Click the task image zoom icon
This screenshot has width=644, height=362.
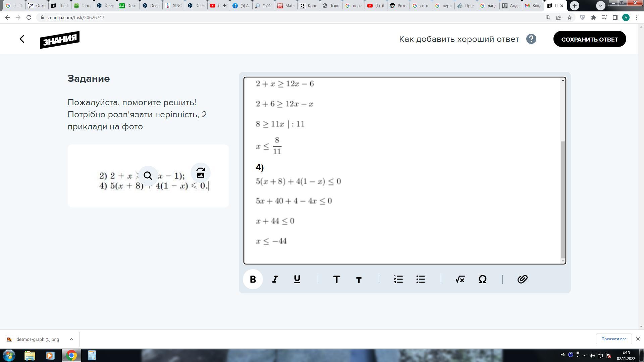[x=148, y=176]
